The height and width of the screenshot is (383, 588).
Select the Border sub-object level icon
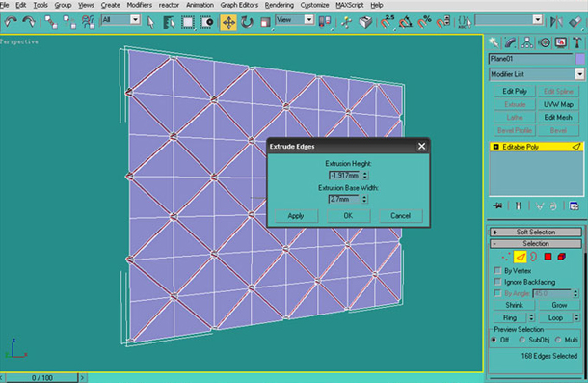pyautogui.click(x=534, y=257)
